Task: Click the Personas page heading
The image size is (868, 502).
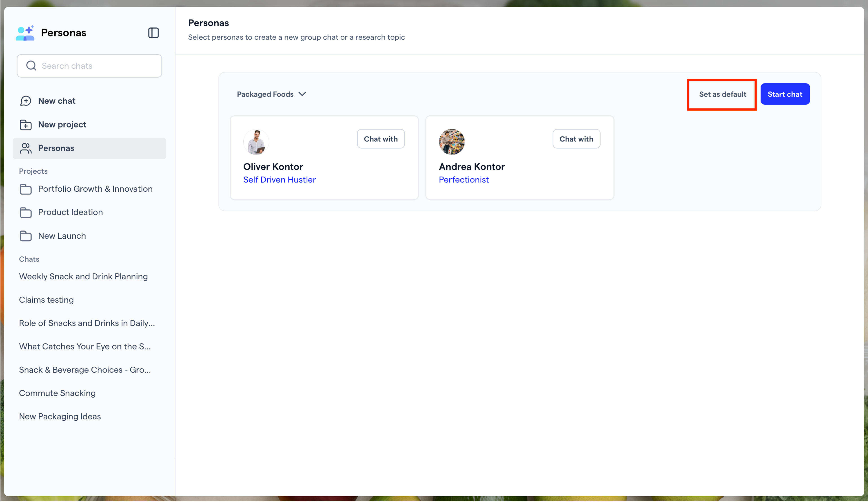Action: [208, 23]
